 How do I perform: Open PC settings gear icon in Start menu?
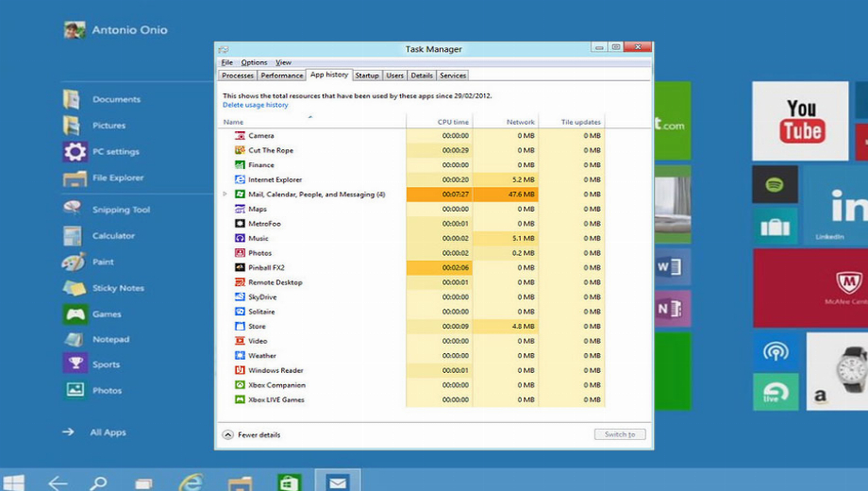pyautogui.click(x=75, y=151)
